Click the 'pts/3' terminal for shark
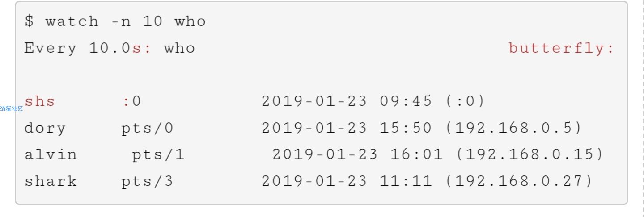The height and width of the screenshot is (217, 644). click(x=147, y=182)
